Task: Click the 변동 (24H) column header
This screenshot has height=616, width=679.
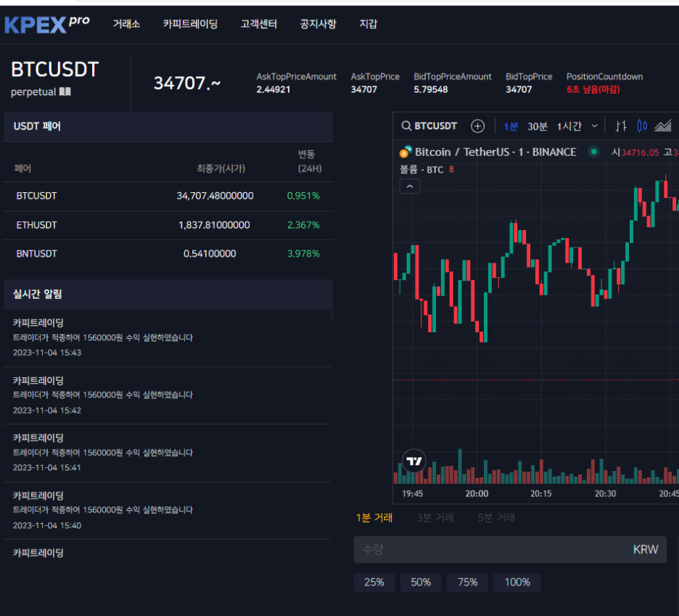Action: point(309,161)
